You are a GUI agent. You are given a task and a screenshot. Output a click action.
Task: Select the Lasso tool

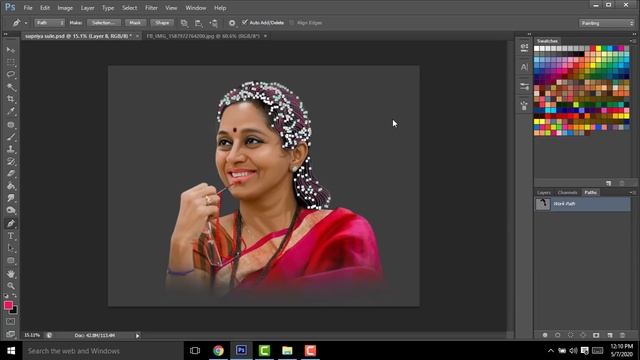tap(11, 74)
